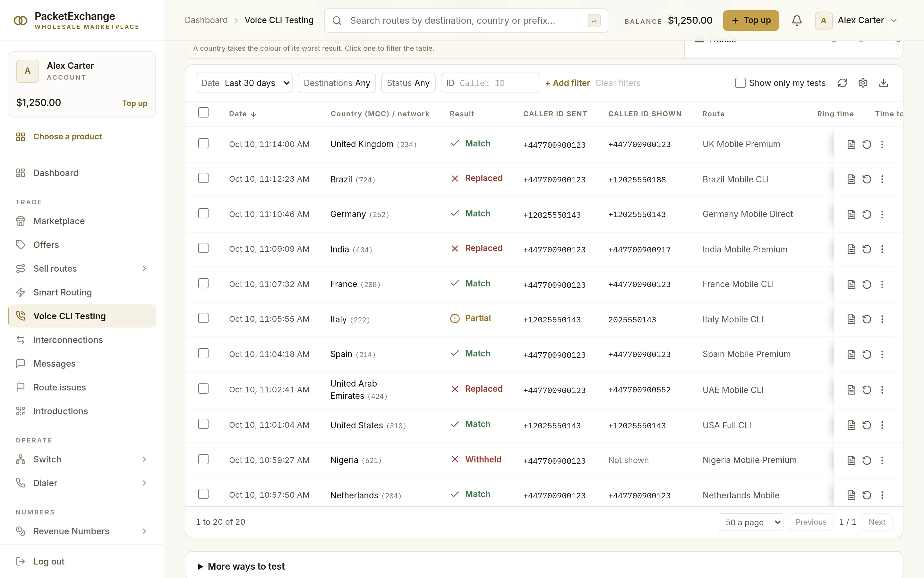This screenshot has width=924, height=578.
Task: Click Clear filters
Action: click(618, 83)
